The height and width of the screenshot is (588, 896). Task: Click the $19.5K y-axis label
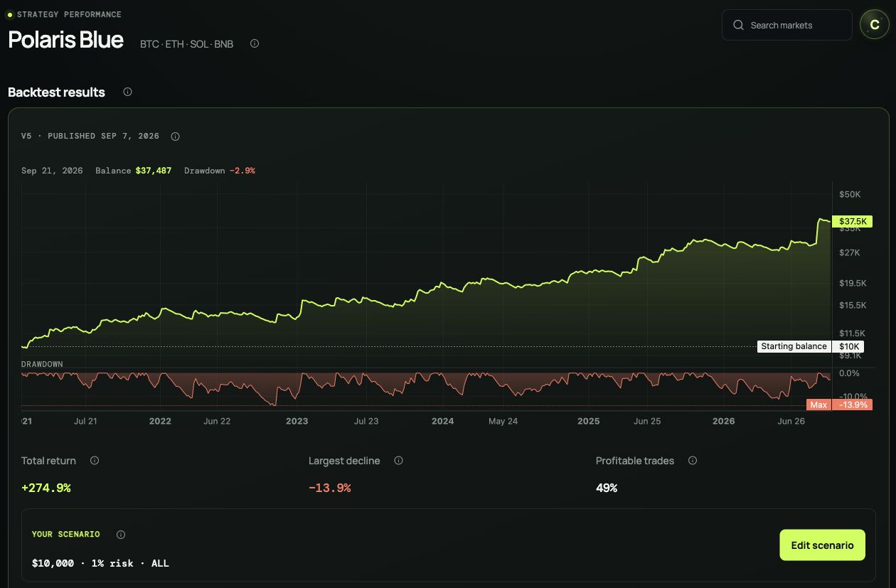pyautogui.click(x=853, y=283)
